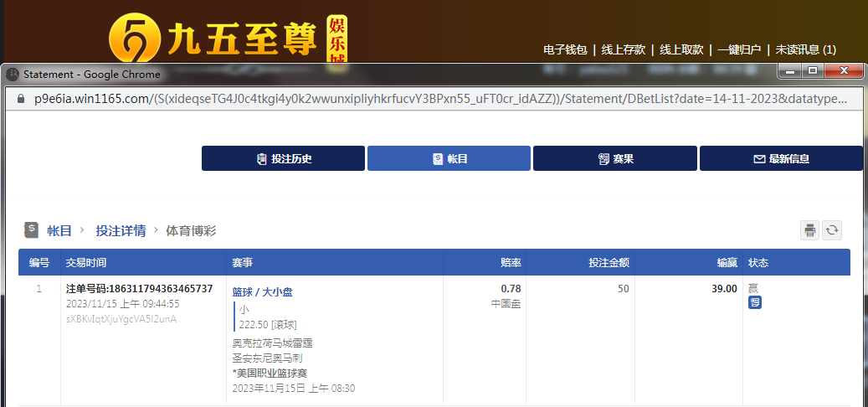Viewport: 868px width, 407px height.
Task: Click the 篮球 / 大小盘 event link
Action: (262, 292)
